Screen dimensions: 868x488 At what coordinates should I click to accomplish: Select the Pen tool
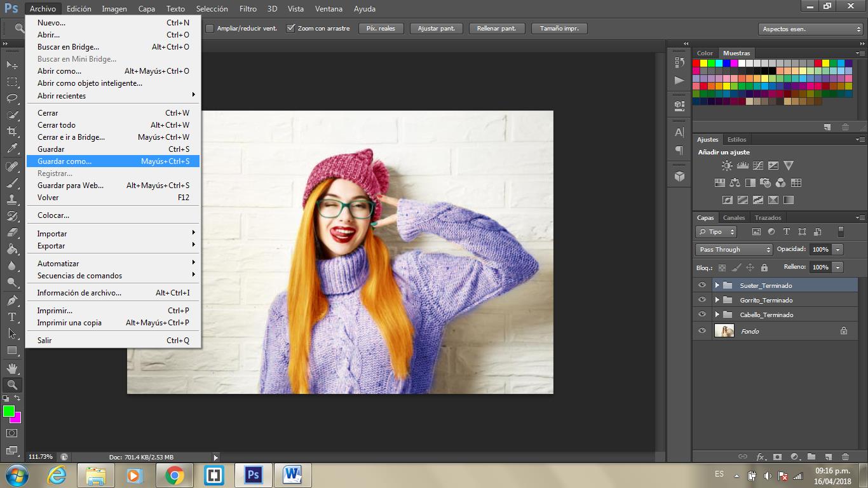pos(12,300)
